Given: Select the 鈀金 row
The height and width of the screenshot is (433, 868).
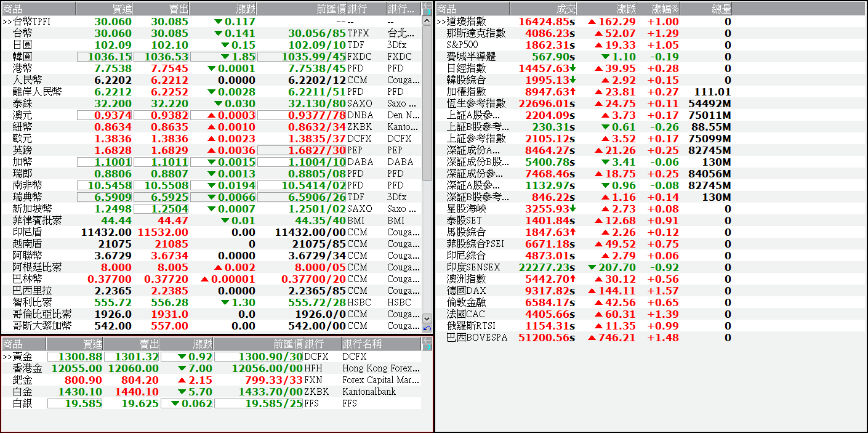Looking at the screenshot, I should (x=211, y=380).
